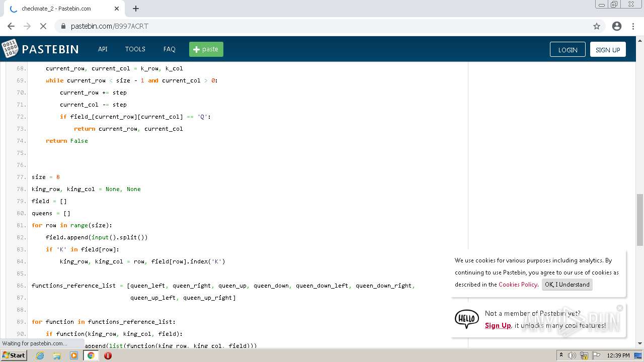Click the site lock icon
The image size is (644, 362).
[63, 26]
